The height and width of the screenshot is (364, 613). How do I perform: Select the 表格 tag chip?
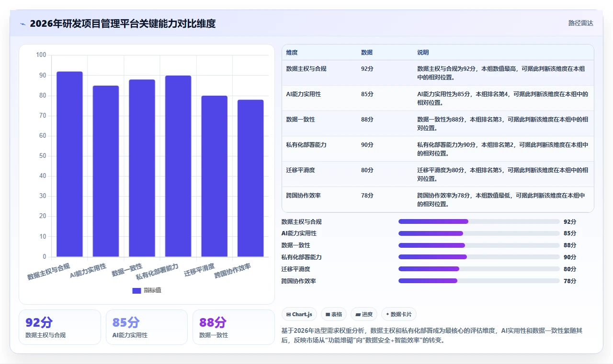tap(334, 314)
